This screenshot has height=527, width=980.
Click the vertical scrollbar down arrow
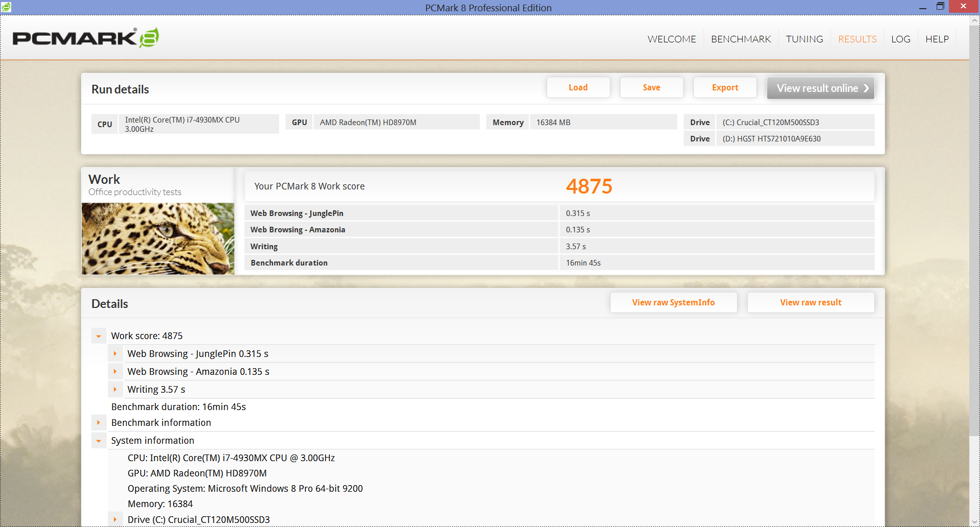pyautogui.click(x=974, y=522)
